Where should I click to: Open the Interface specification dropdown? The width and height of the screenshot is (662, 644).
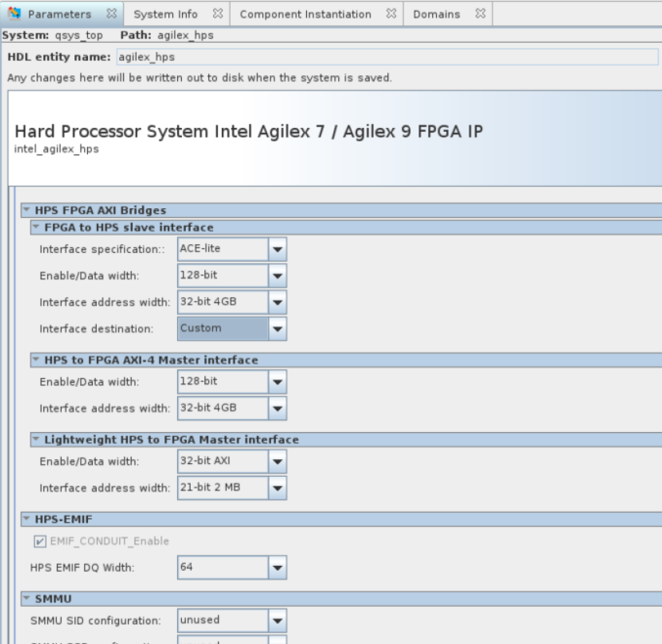click(278, 249)
